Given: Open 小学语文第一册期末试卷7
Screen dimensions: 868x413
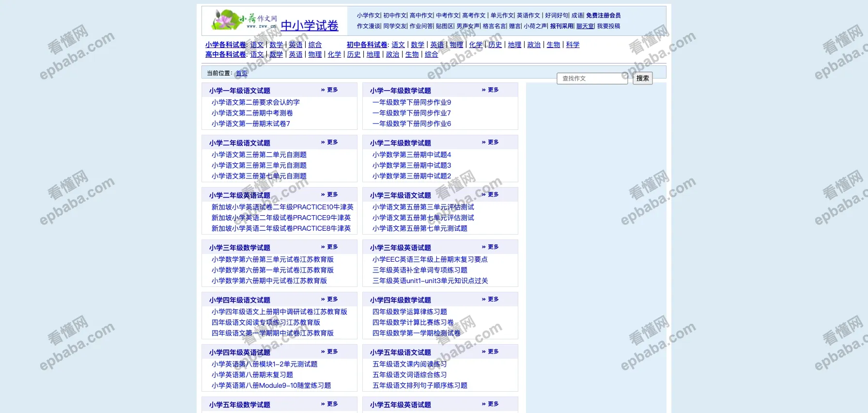Looking at the screenshot, I should tap(250, 124).
